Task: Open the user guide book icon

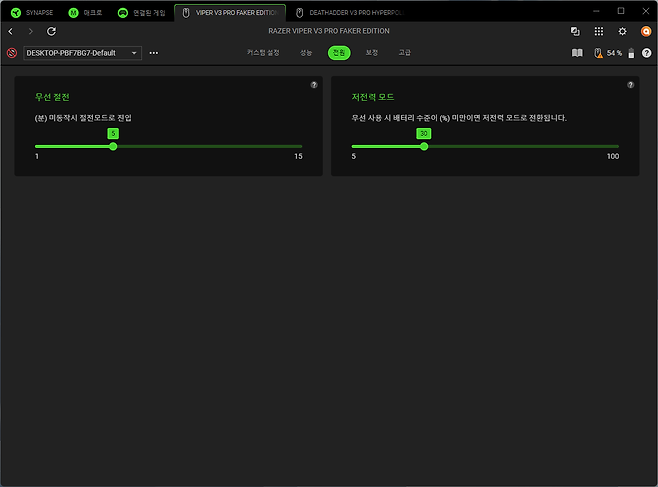Action: click(577, 53)
